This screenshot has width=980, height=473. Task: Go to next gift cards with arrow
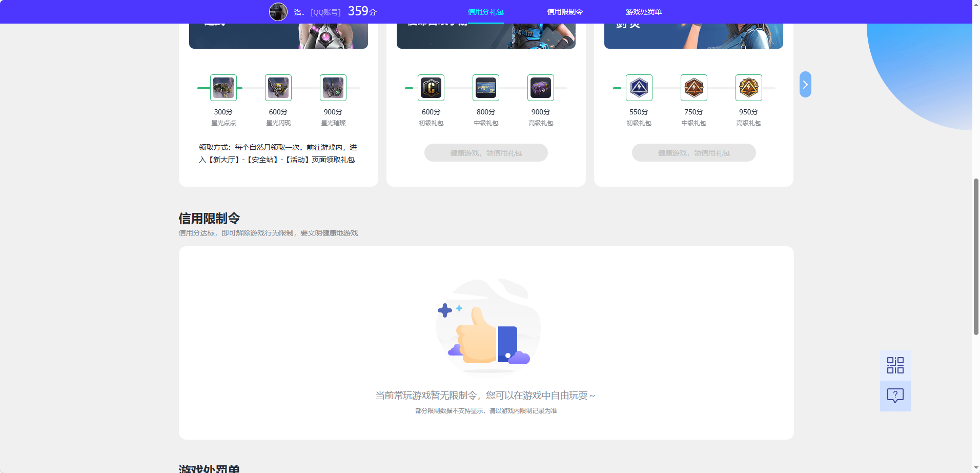point(805,85)
